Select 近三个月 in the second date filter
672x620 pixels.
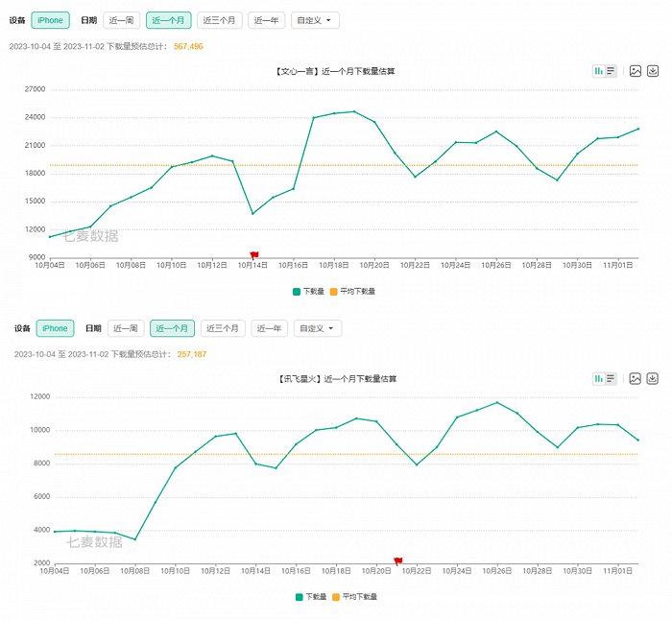223,328
